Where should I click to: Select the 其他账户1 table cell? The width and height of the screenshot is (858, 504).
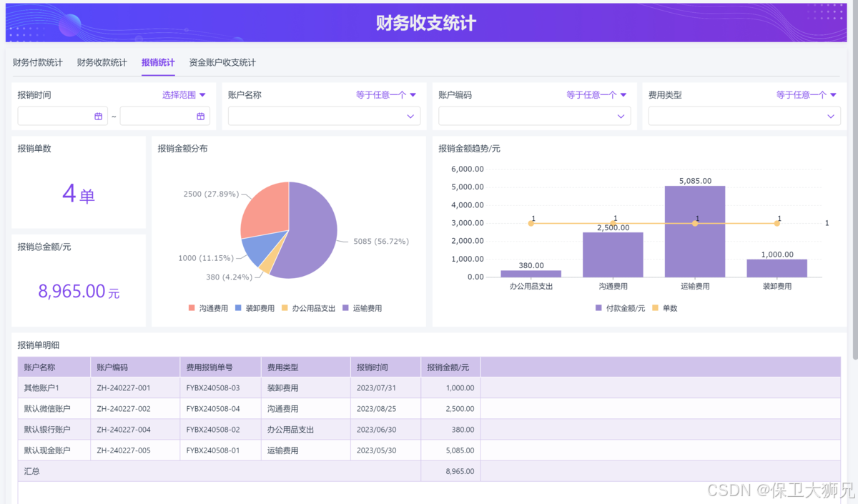click(54, 388)
